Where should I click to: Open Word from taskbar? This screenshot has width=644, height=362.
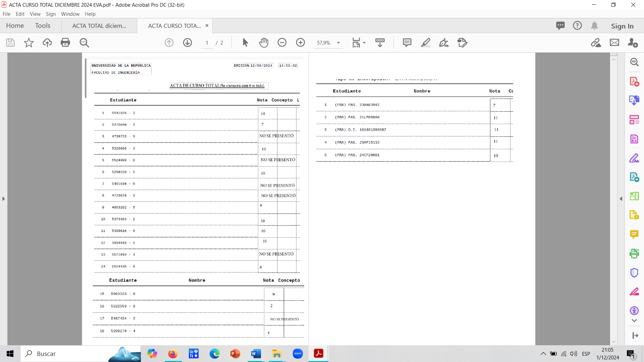tap(256, 354)
